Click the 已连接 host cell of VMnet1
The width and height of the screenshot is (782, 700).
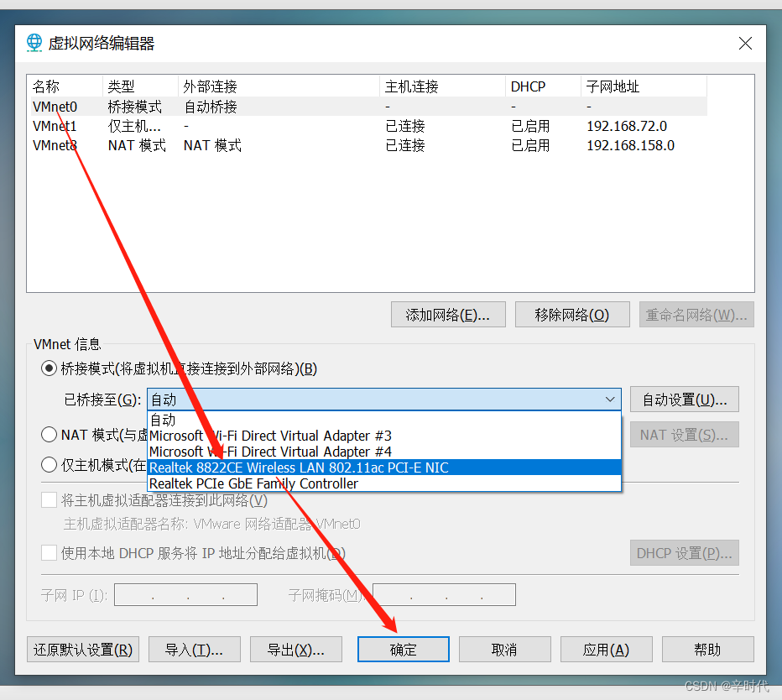pos(405,126)
